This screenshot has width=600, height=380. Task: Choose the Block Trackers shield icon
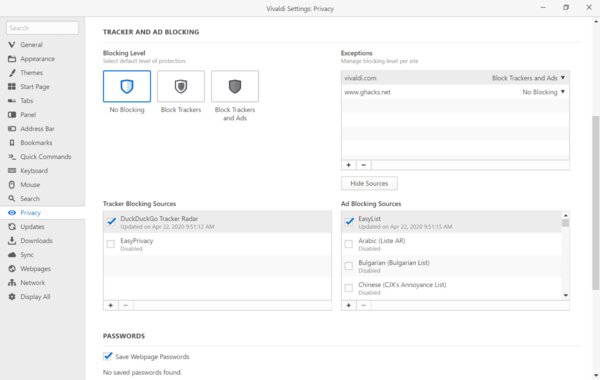181,86
